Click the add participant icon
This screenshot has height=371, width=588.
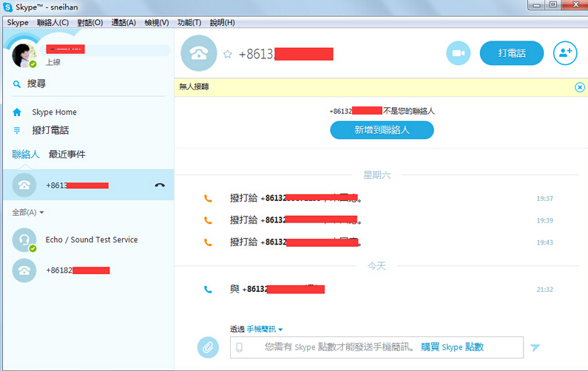click(x=565, y=53)
